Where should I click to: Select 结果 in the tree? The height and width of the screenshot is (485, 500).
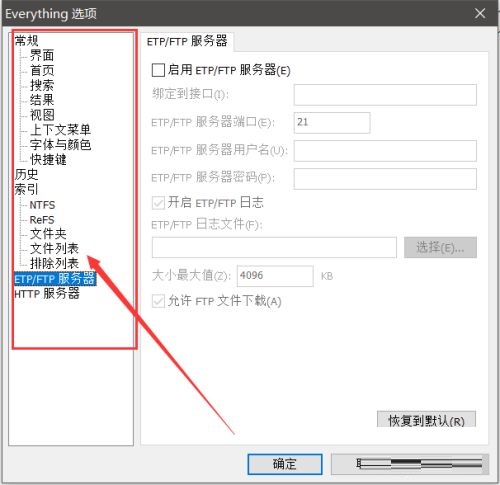click(42, 100)
